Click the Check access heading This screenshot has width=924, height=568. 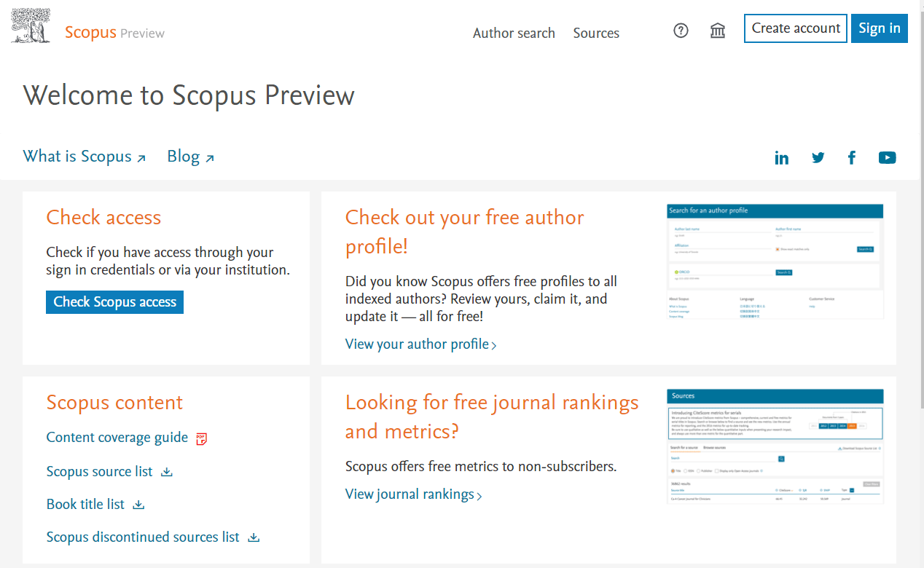coord(103,217)
